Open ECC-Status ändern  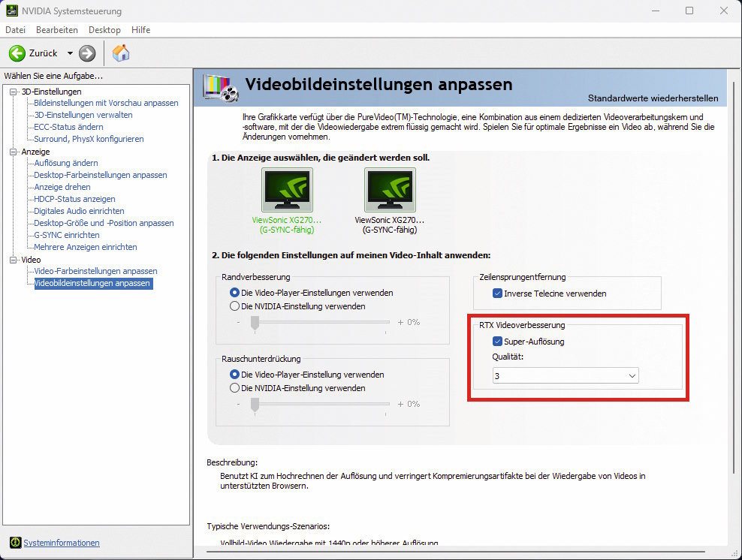point(68,127)
